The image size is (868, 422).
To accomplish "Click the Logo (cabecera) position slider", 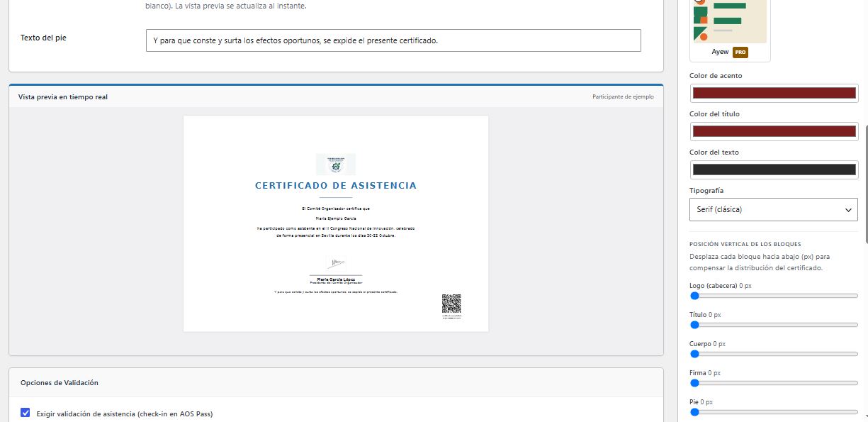I will coord(774,296).
